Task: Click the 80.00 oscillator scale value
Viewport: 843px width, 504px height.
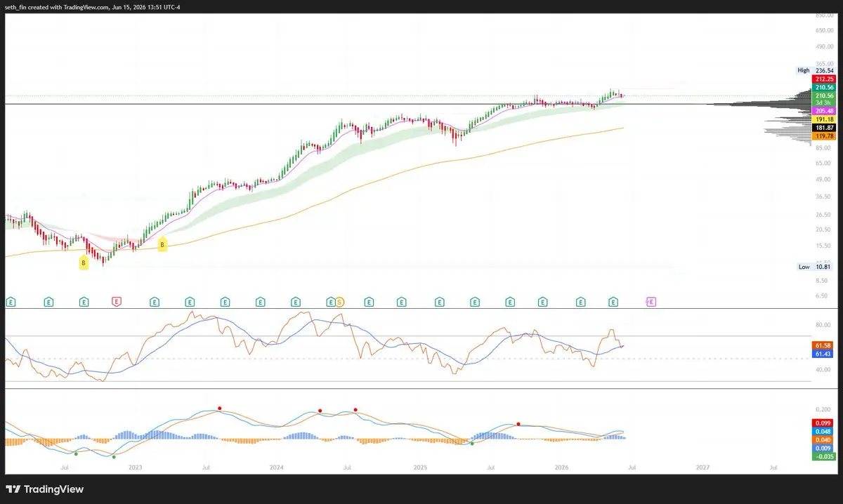Action: tap(825, 325)
